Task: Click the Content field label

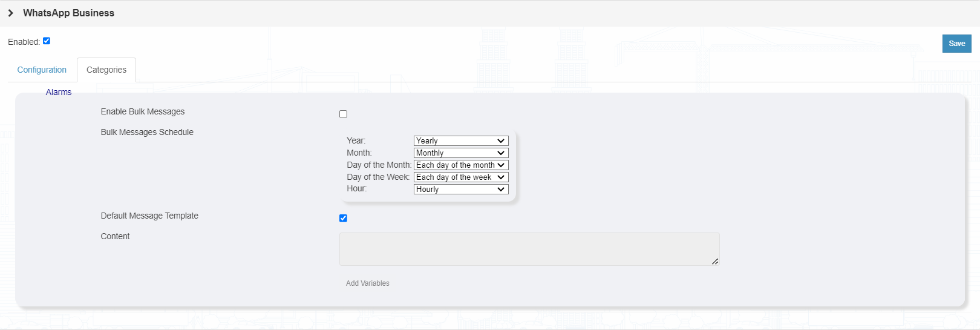Action: 115,236
